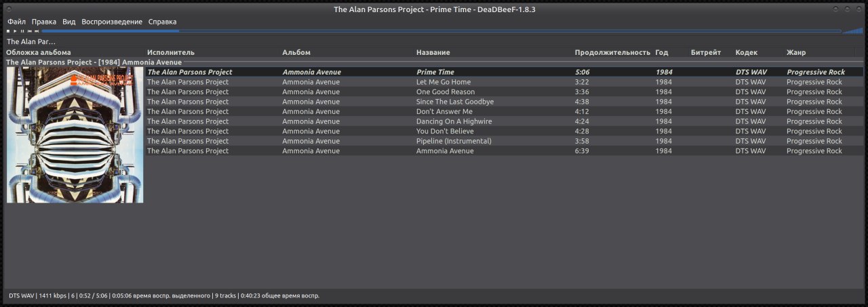868x307 pixels.
Task: Click the 4:38 duration cell
Action: (x=582, y=102)
